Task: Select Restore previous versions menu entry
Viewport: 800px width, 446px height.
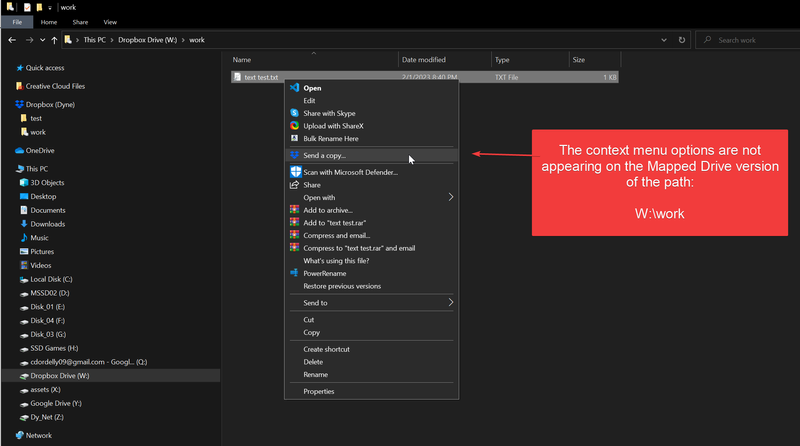Action: 342,286
